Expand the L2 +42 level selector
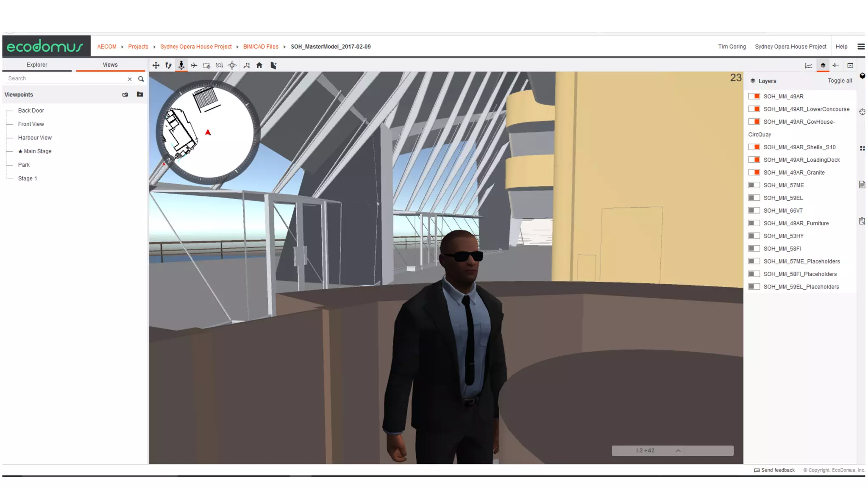The height and width of the screenshot is (488, 868). (x=678, y=451)
